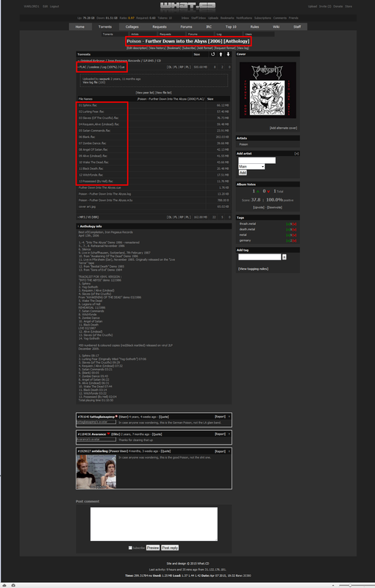Click the Preview button
The image size is (375, 588).
point(153,548)
